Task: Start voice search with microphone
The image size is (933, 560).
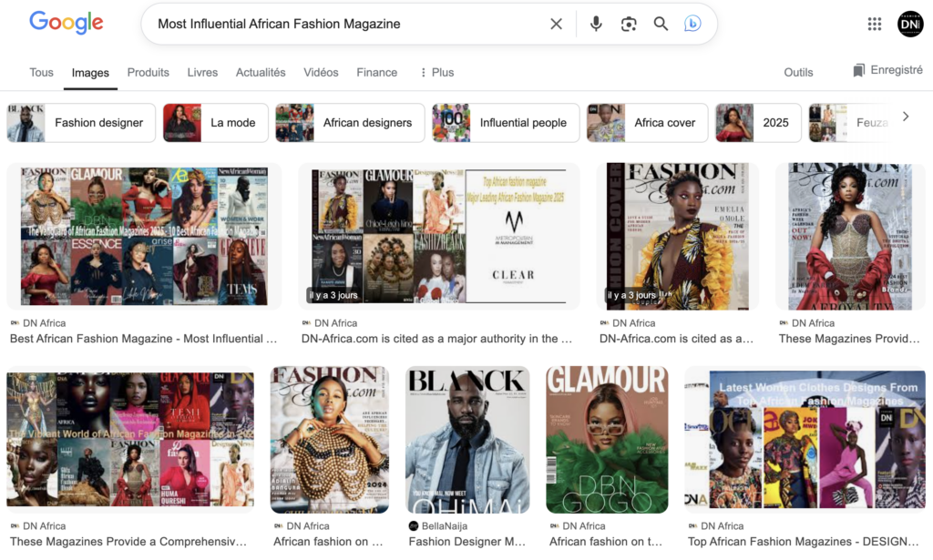Action: [x=596, y=24]
